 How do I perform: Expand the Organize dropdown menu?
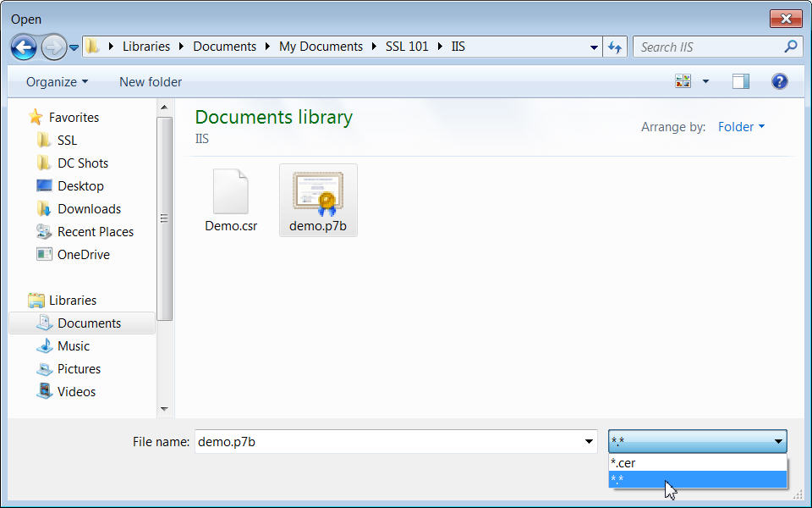pos(57,82)
